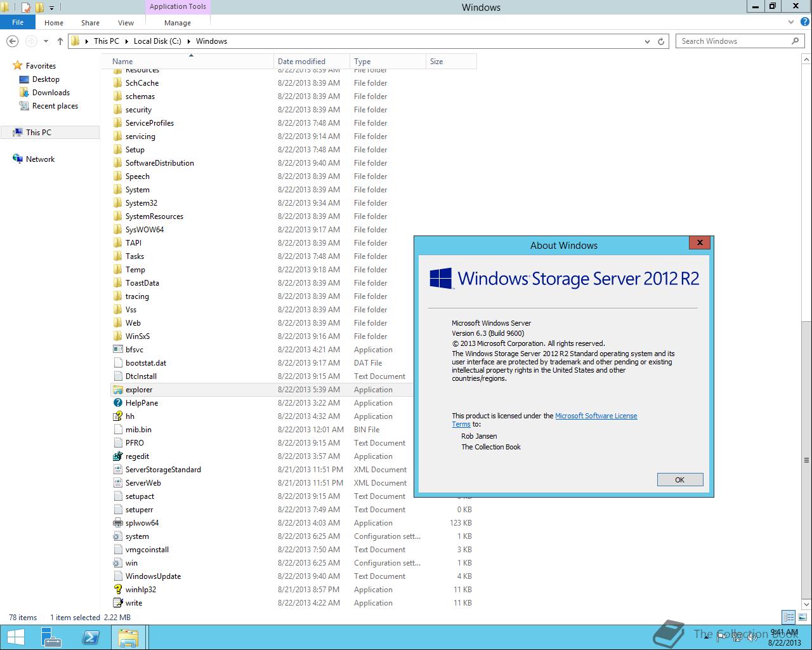This screenshot has width=812, height=650.
Task: Open the Microsoft Software License Terms link
Action: click(x=596, y=416)
